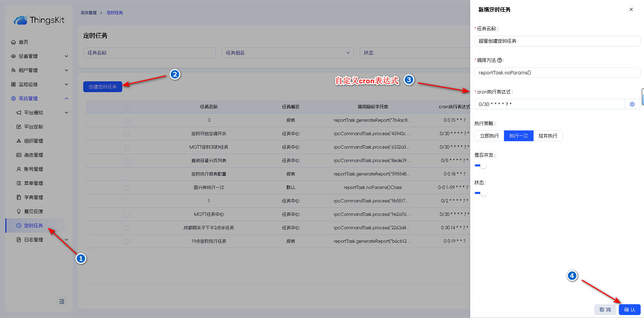Open the 首页 home icon
The image size is (644, 318).
point(13,42)
